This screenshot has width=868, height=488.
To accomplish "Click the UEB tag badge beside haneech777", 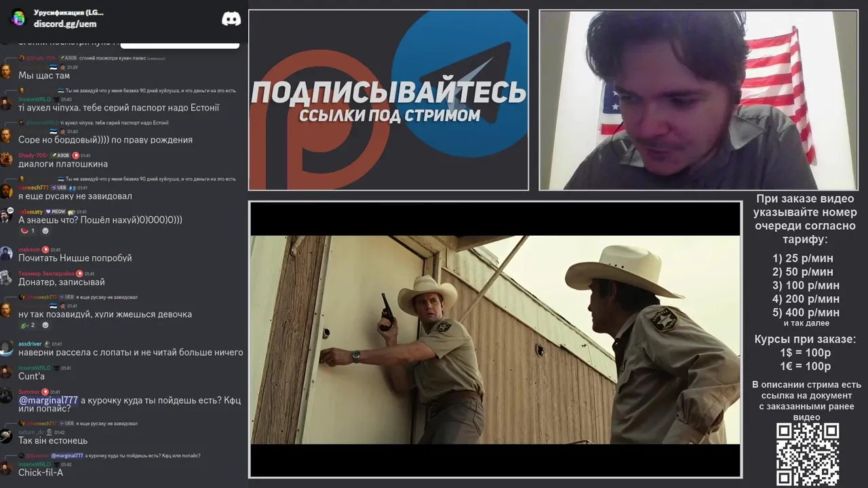I will coord(58,188).
